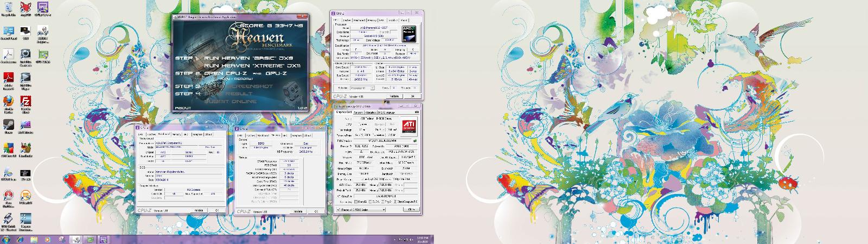Screen dimensions: 868x244
Task: Open the ATI Radeon card dropdown in GPU-Z
Action: pyautogui.click(x=361, y=209)
